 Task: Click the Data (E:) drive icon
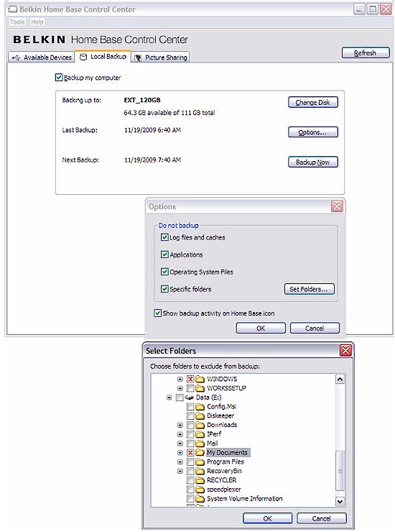click(x=189, y=398)
